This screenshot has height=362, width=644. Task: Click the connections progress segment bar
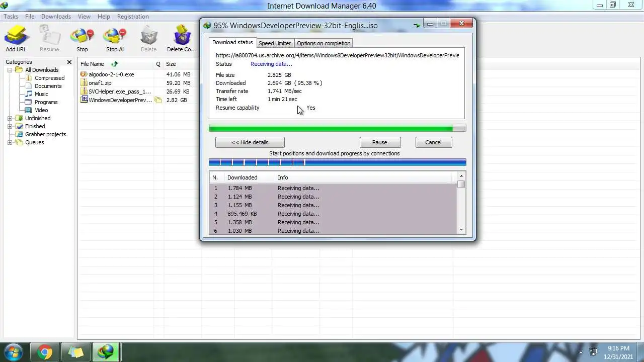[337, 162]
